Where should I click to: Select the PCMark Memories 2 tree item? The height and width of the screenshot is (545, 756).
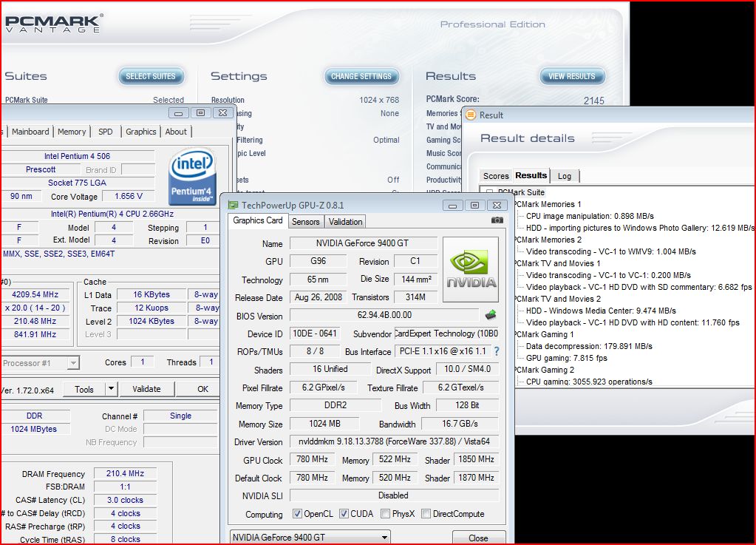[548, 240]
